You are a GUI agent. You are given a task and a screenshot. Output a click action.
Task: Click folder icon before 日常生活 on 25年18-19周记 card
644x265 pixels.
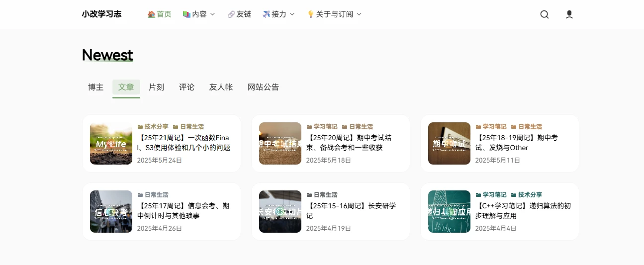[x=514, y=127]
